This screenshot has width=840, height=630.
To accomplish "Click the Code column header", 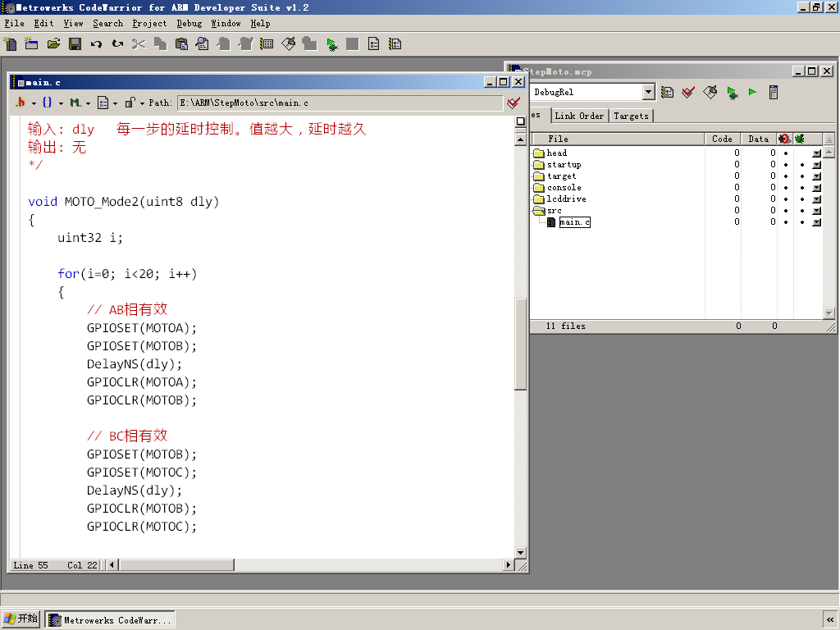I will coord(722,139).
